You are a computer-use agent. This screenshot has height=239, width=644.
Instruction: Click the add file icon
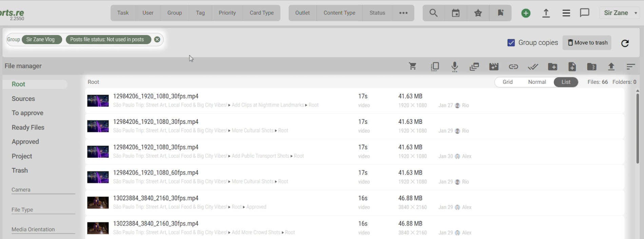point(572,67)
